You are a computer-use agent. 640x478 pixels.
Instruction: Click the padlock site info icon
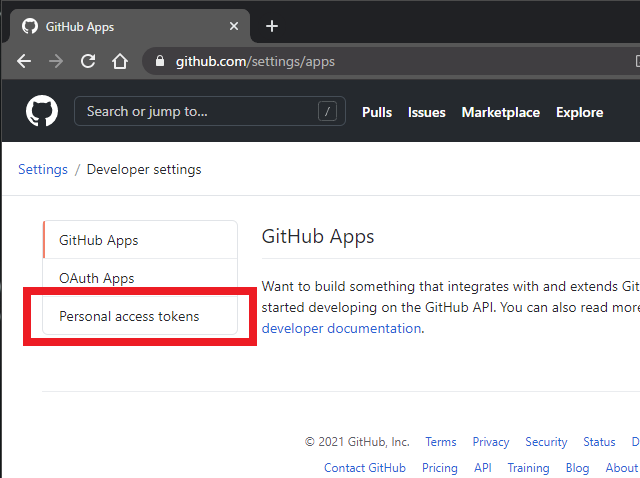[x=160, y=61]
